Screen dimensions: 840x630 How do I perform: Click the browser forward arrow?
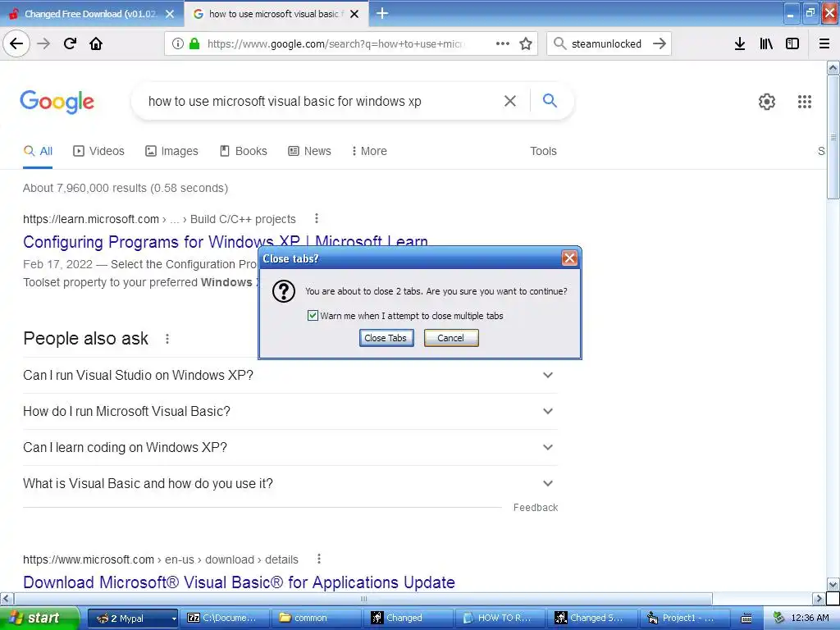point(43,43)
